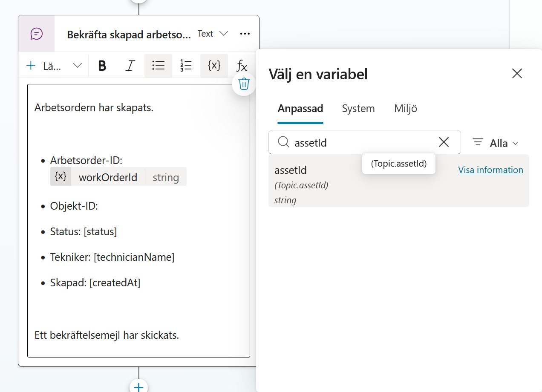Image resolution: width=542 pixels, height=392 pixels.
Task: Click the message node chat icon
Action: click(x=37, y=34)
